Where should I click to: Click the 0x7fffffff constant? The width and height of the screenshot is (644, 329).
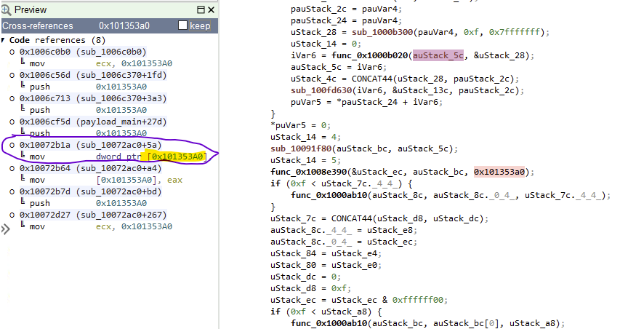click(x=514, y=32)
